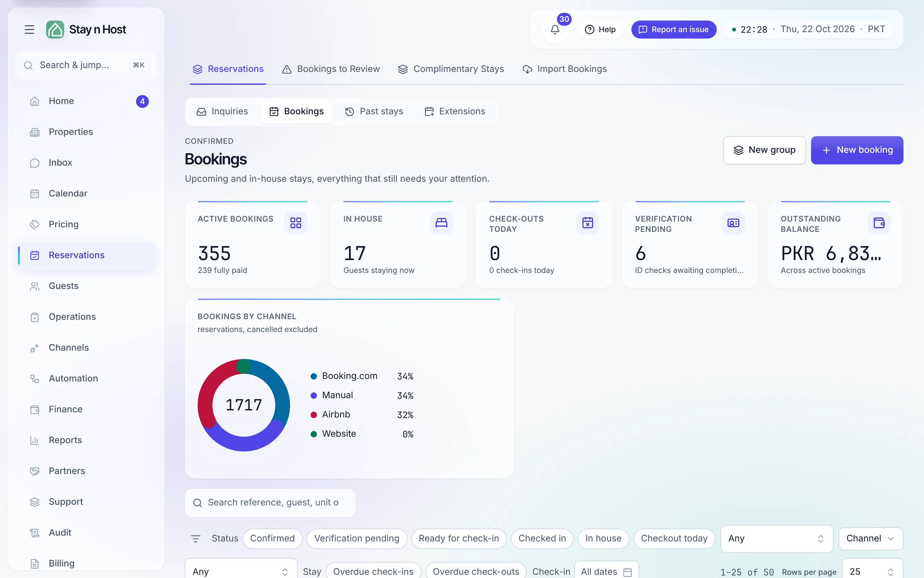The image size is (924, 578).
Task: Click the Booking.com blue legend dot
Action: (313, 377)
